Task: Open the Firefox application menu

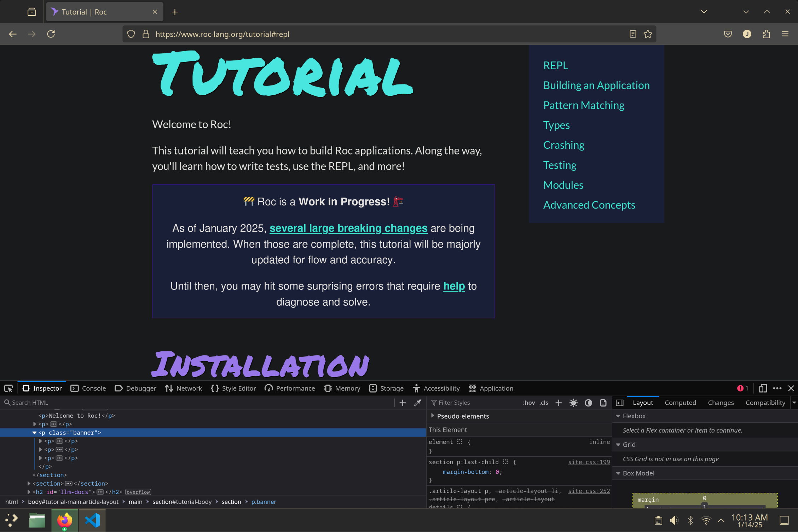Action: [785, 34]
